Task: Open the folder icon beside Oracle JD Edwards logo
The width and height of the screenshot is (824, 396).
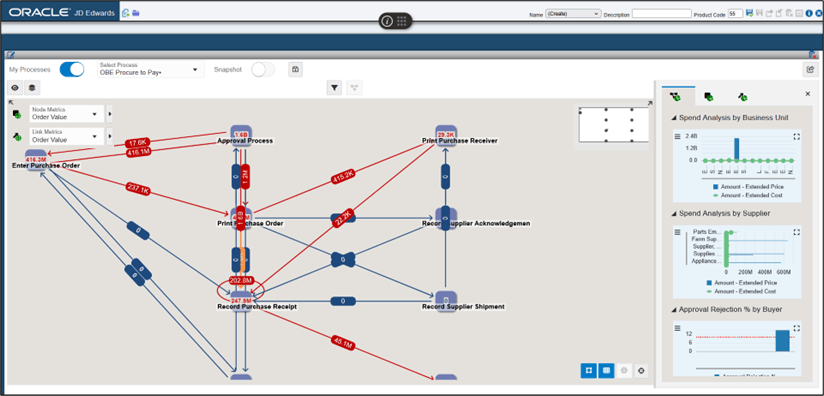Action: pos(136,13)
